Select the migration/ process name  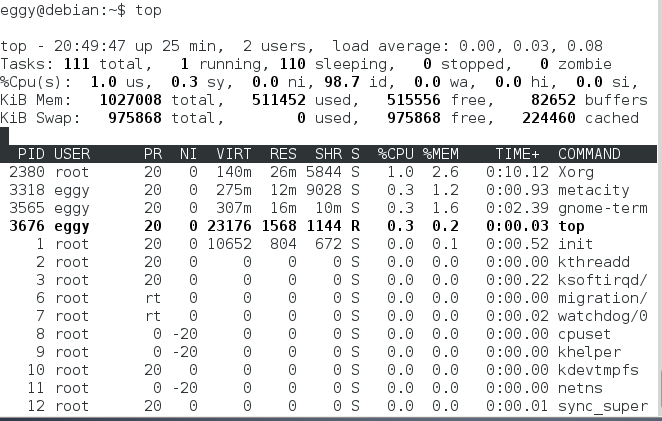pos(603,298)
